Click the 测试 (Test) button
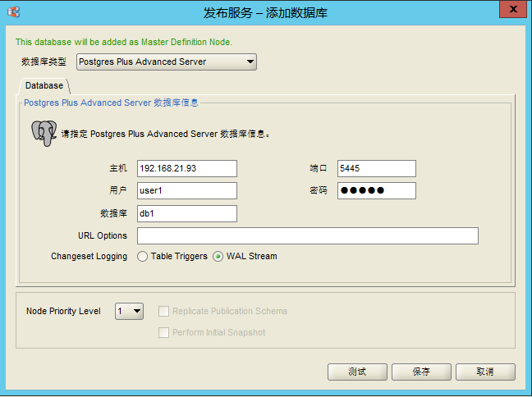The width and height of the screenshot is (532, 397). tap(357, 372)
